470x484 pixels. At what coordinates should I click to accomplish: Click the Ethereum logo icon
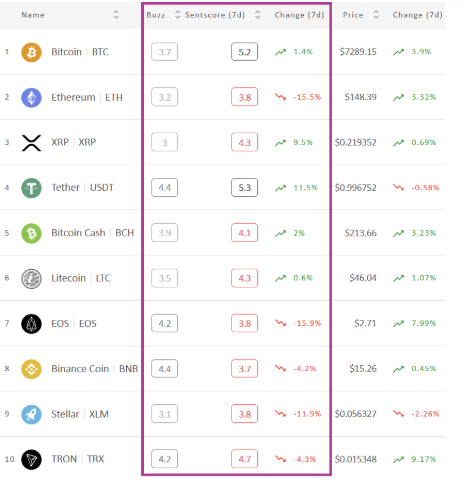pos(31,98)
